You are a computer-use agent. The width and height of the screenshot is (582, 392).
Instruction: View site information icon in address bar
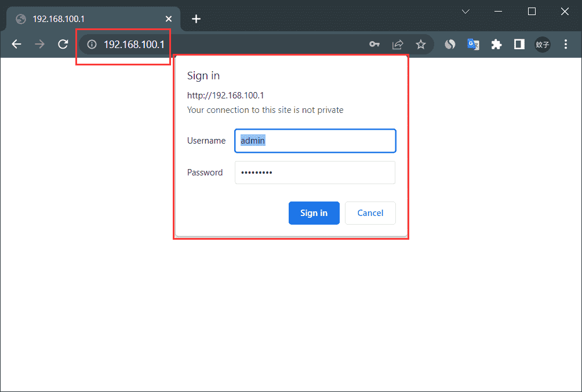91,45
